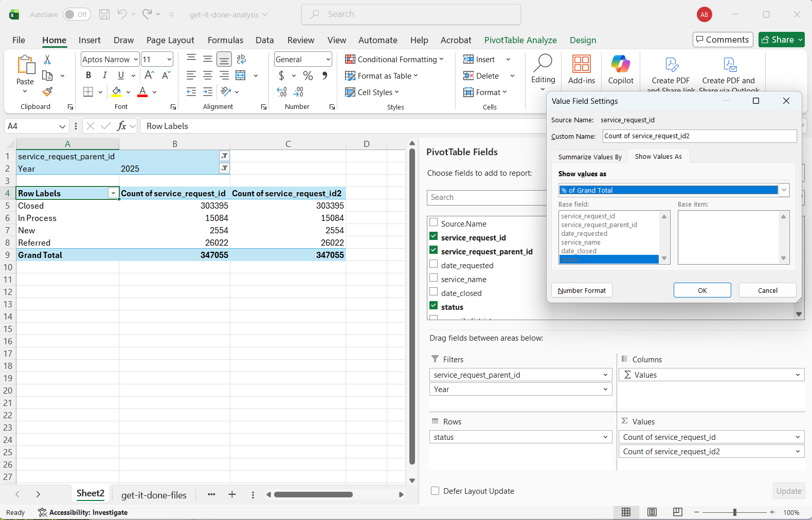Click Create PDF icon
The width and height of the screenshot is (812, 520).
click(671, 65)
